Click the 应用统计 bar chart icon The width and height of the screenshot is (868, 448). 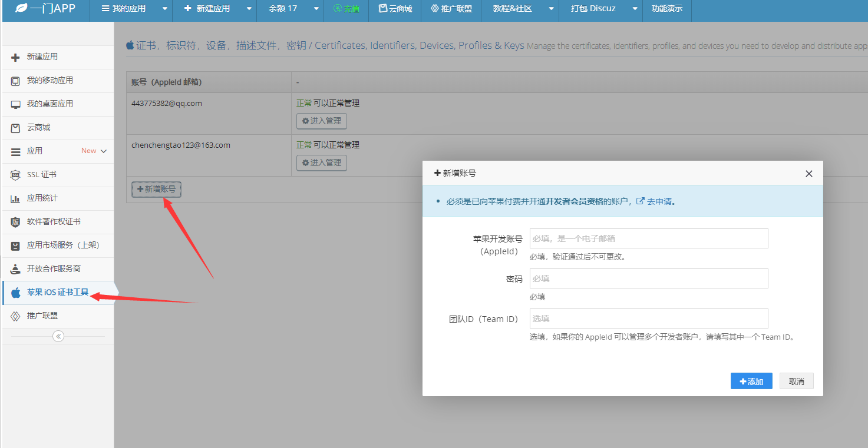pos(16,198)
